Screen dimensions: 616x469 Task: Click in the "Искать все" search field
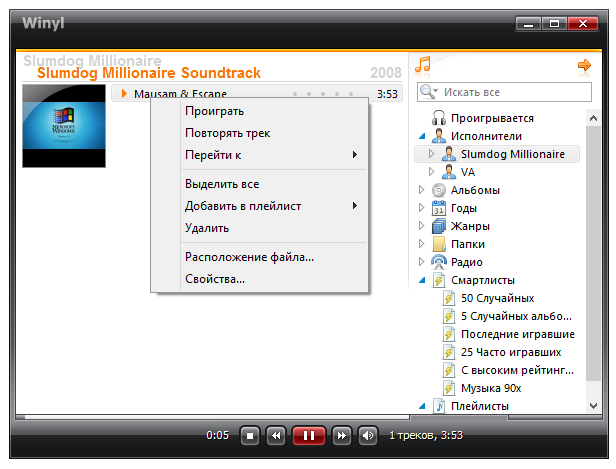click(504, 92)
